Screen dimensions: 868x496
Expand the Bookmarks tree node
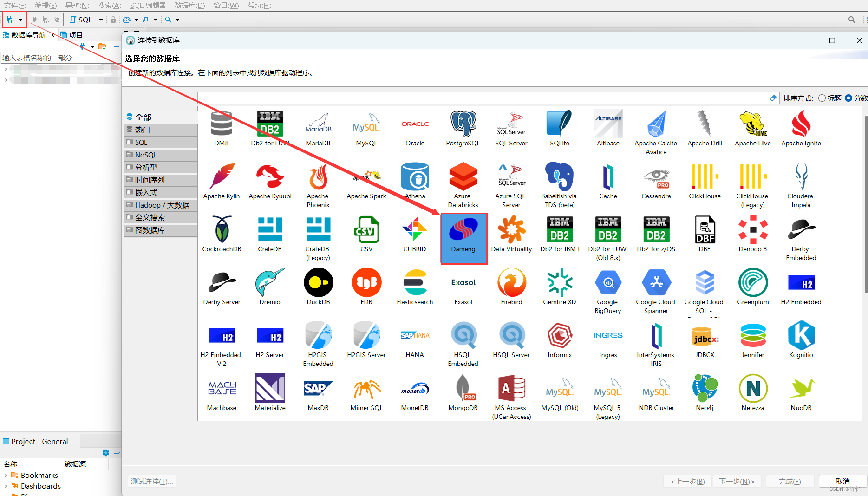6,475
